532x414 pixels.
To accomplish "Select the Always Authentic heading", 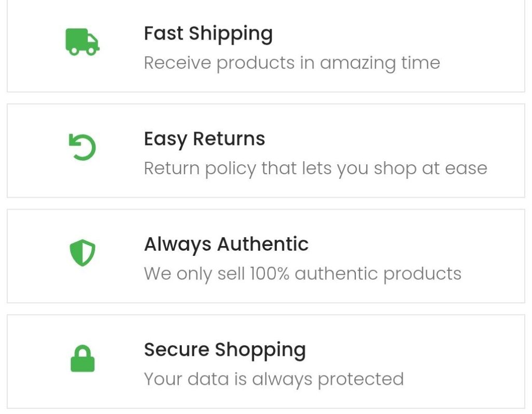I will coord(226,244).
